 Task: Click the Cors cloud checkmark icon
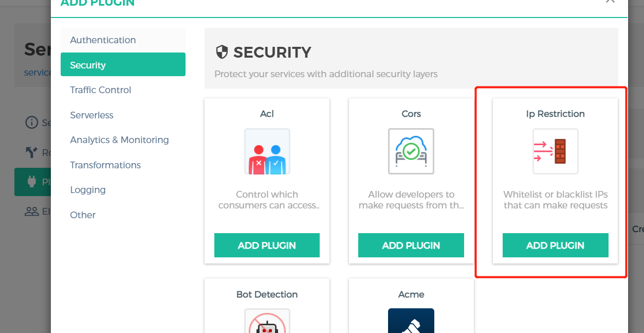coord(411,151)
